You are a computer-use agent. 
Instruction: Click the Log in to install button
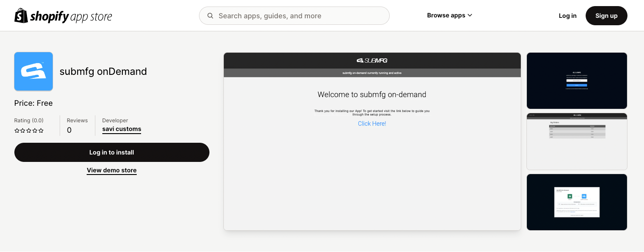pyautogui.click(x=112, y=152)
